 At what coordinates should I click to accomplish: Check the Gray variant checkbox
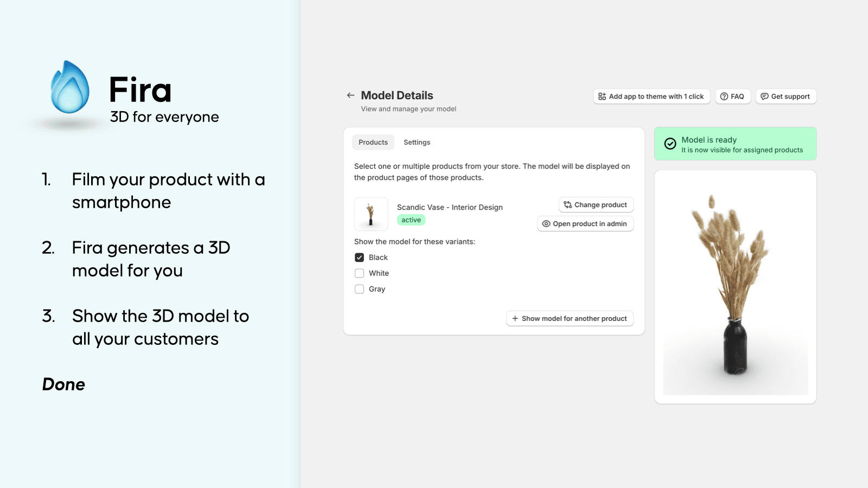(359, 288)
